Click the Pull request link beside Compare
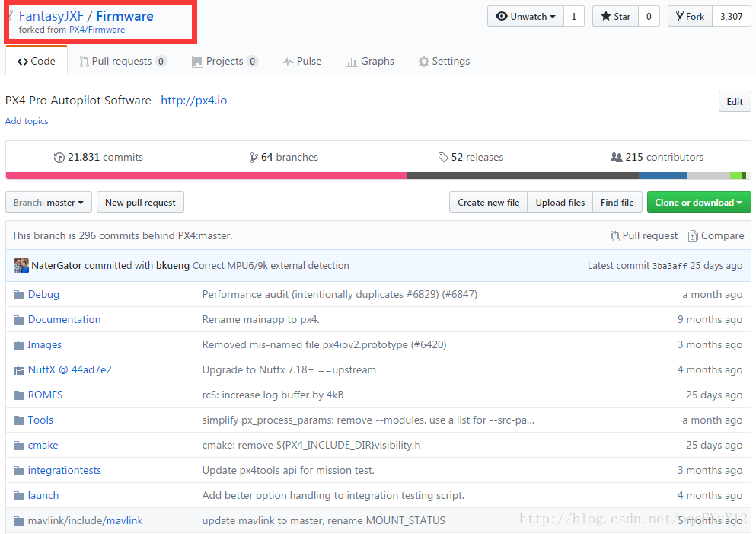Screen dimensions: 756x534 643,236
